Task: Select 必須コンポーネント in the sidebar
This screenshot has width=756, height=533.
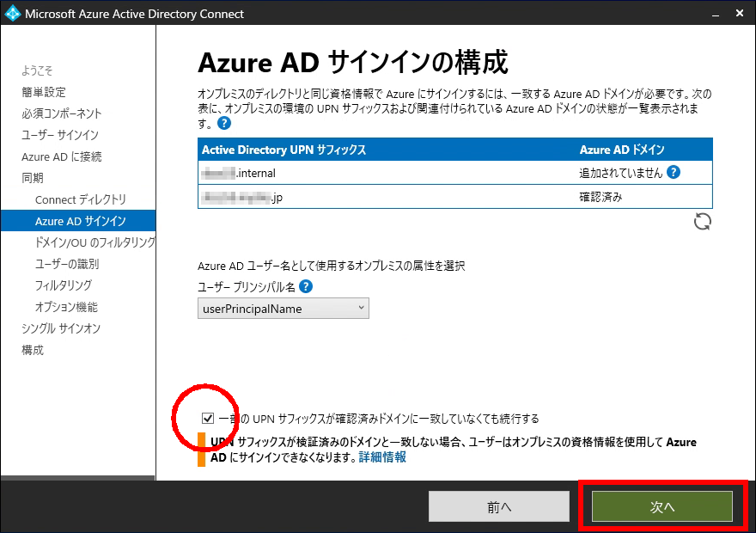Action: point(62,113)
